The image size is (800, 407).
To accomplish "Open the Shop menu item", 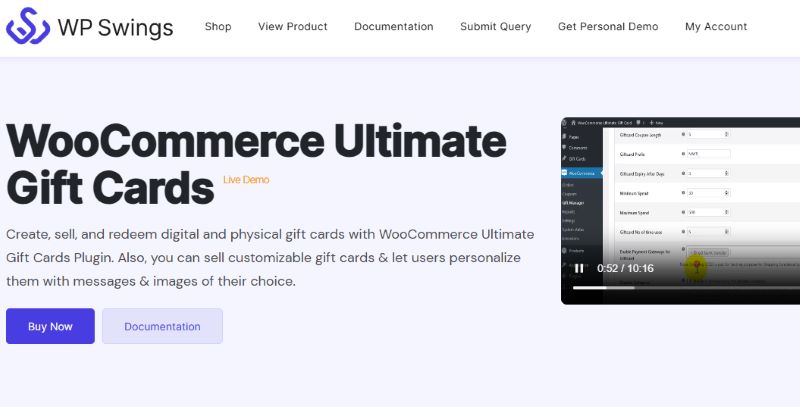I will point(218,27).
